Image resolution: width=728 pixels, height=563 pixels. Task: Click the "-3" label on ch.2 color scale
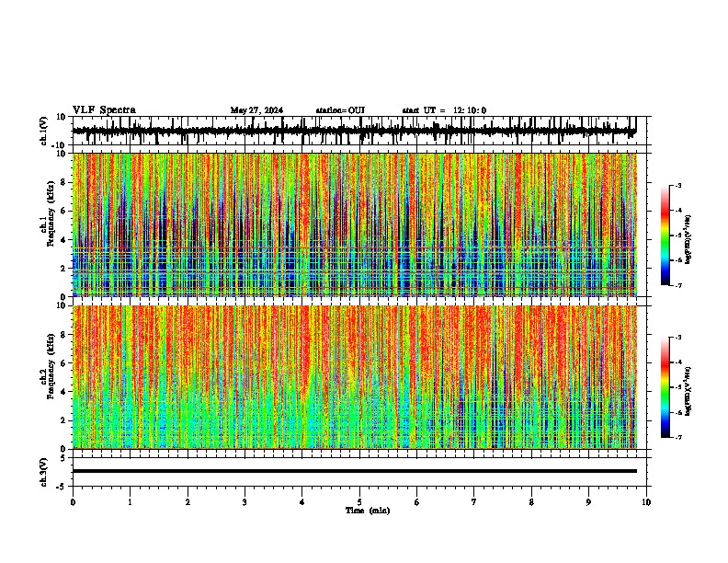[x=677, y=338]
